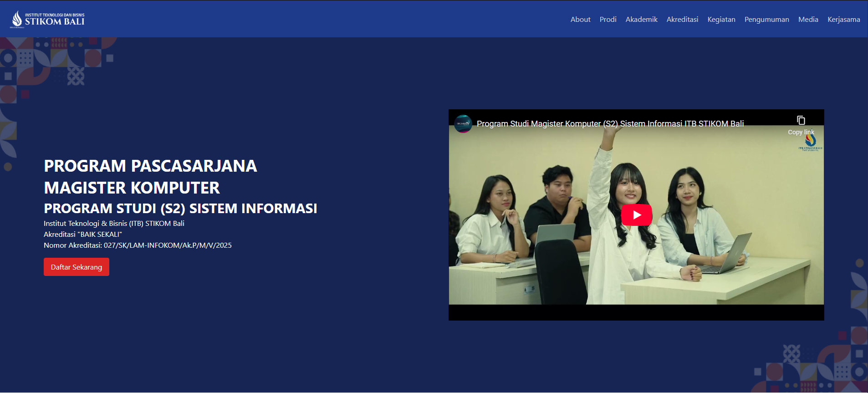Click the MAGISTER KOMPUTER heading

point(132,188)
